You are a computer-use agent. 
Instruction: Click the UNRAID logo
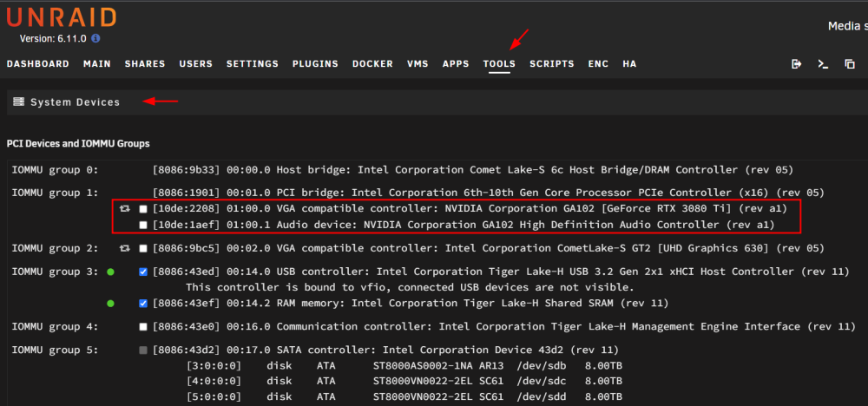(x=62, y=17)
